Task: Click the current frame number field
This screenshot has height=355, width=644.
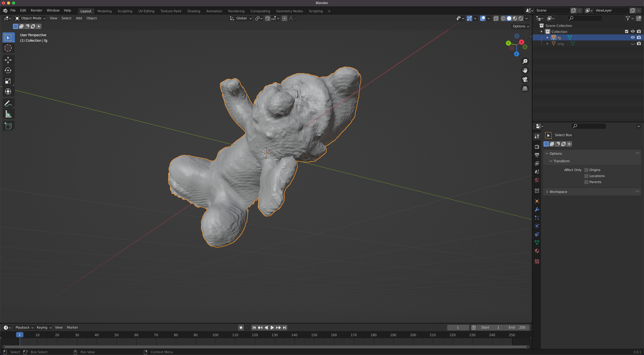Action: [458, 328]
